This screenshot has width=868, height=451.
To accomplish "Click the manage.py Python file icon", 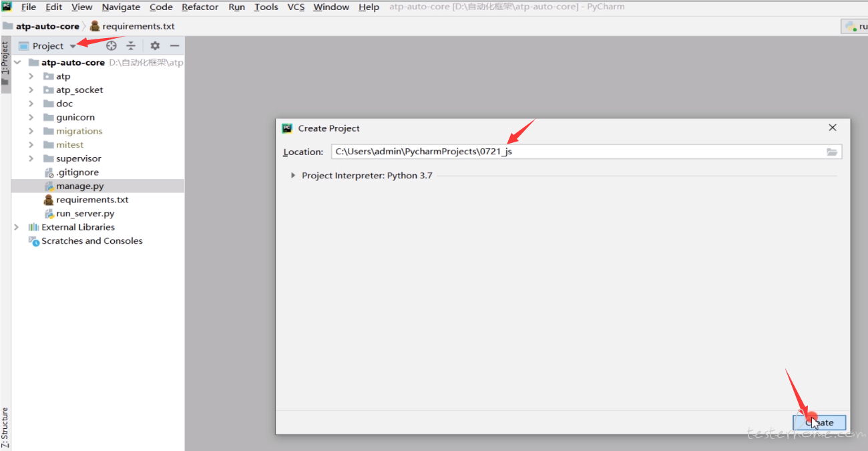I will [48, 186].
